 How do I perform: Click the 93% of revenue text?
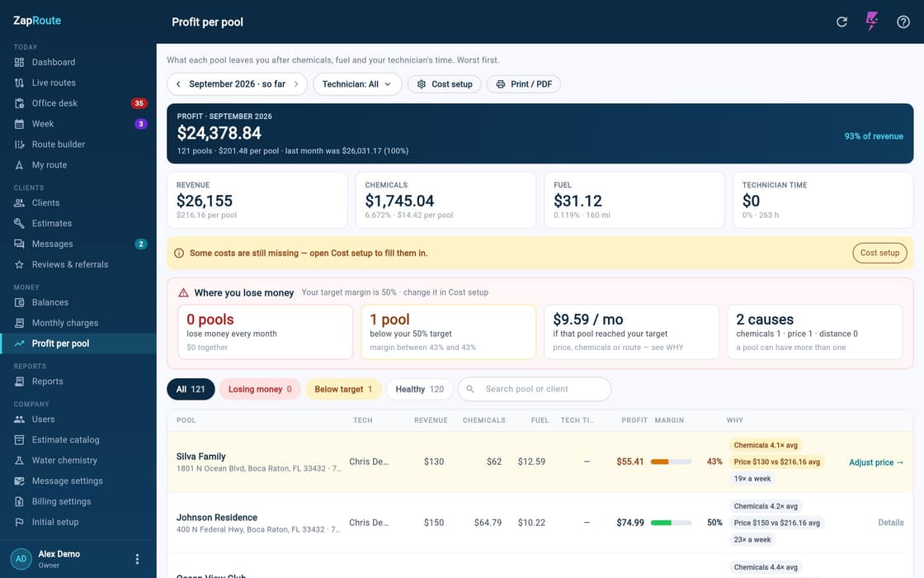click(x=874, y=136)
